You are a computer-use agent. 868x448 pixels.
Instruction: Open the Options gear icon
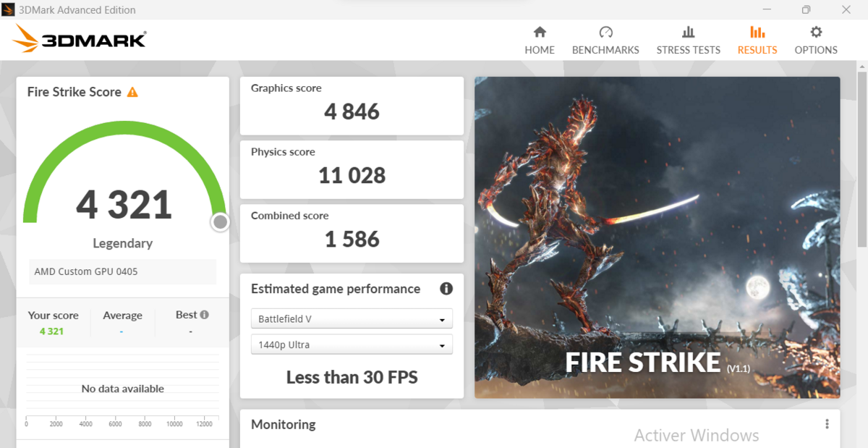(x=816, y=32)
